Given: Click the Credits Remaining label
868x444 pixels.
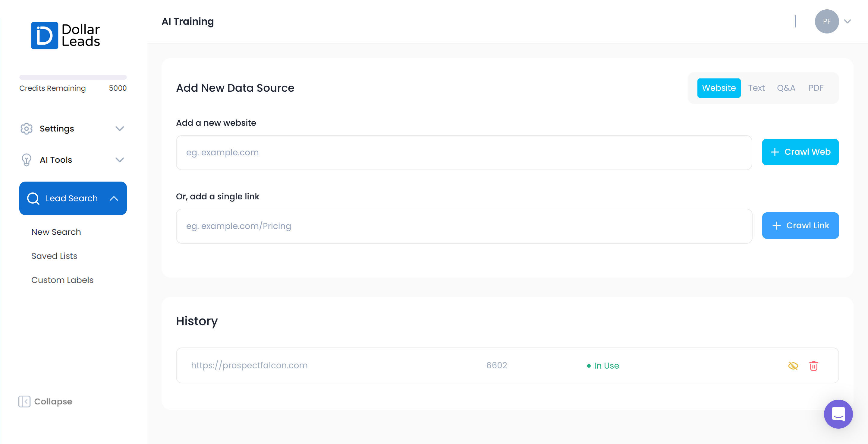Looking at the screenshot, I should pyautogui.click(x=52, y=88).
